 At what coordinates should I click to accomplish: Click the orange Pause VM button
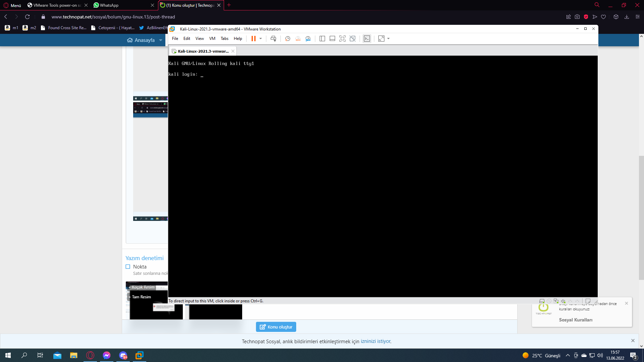pyautogui.click(x=253, y=39)
